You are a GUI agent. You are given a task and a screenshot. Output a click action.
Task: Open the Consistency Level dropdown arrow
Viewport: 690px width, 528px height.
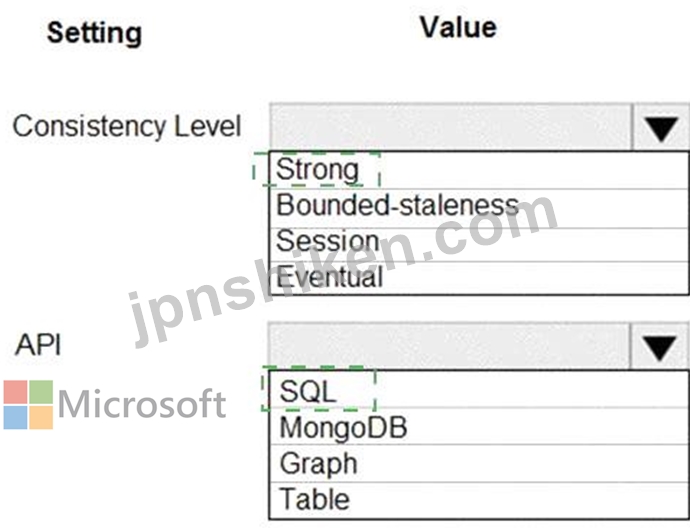pos(661,128)
